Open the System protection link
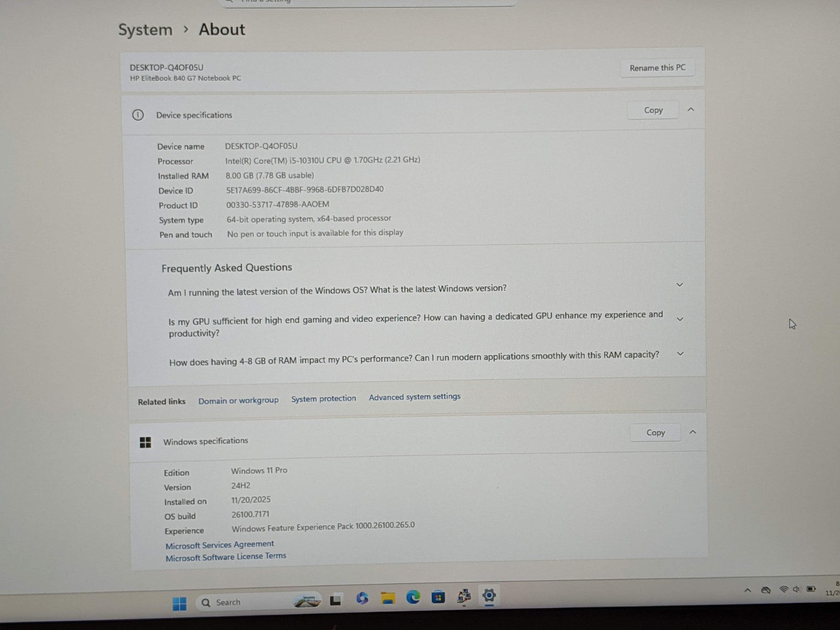This screenshot has width=840, height=630. pos(323,399)
